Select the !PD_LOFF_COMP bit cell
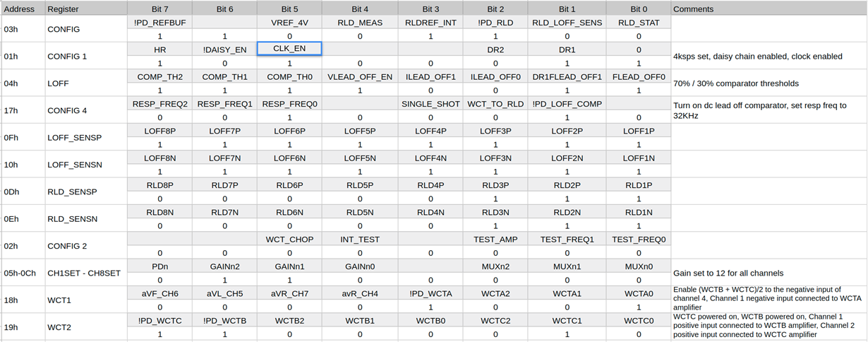Image resolution: width=868 pixels, height=342 pixels. (567, 104)
